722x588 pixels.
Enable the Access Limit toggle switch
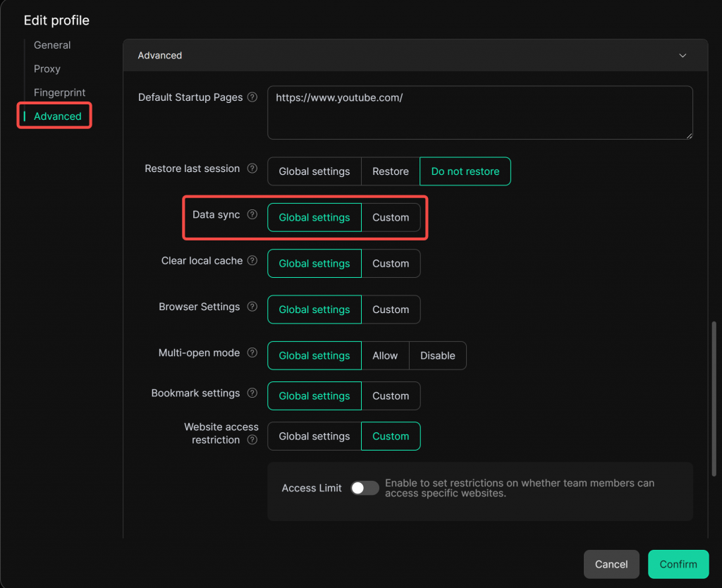[365, 488]
